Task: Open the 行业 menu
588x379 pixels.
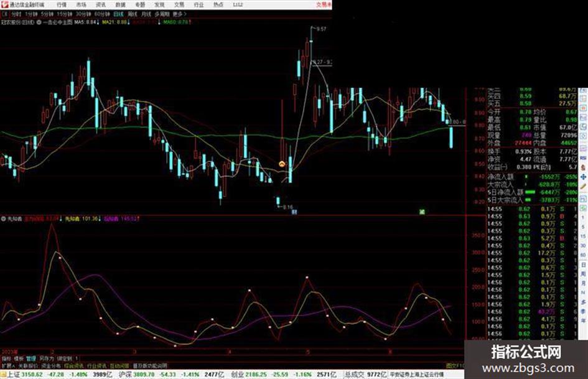Action: click(x=198, y=4)
